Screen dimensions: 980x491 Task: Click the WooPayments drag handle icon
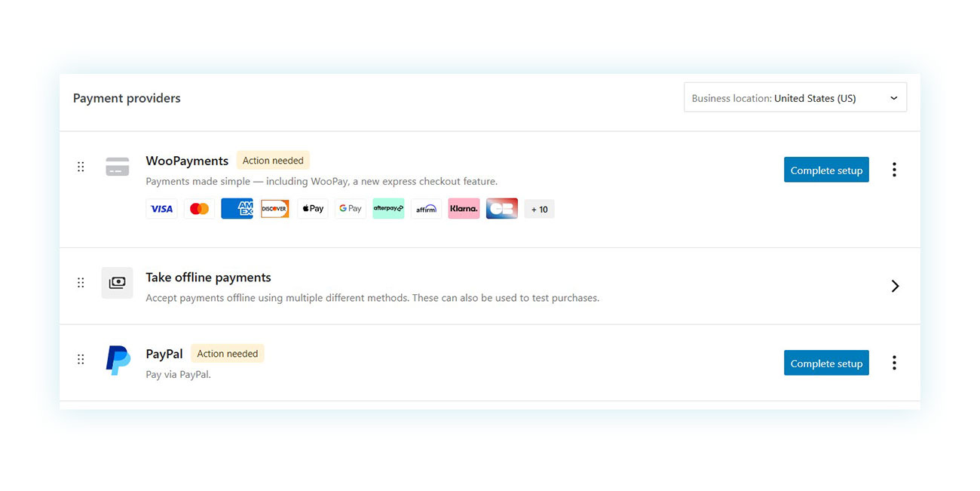(x=81, y=167)
